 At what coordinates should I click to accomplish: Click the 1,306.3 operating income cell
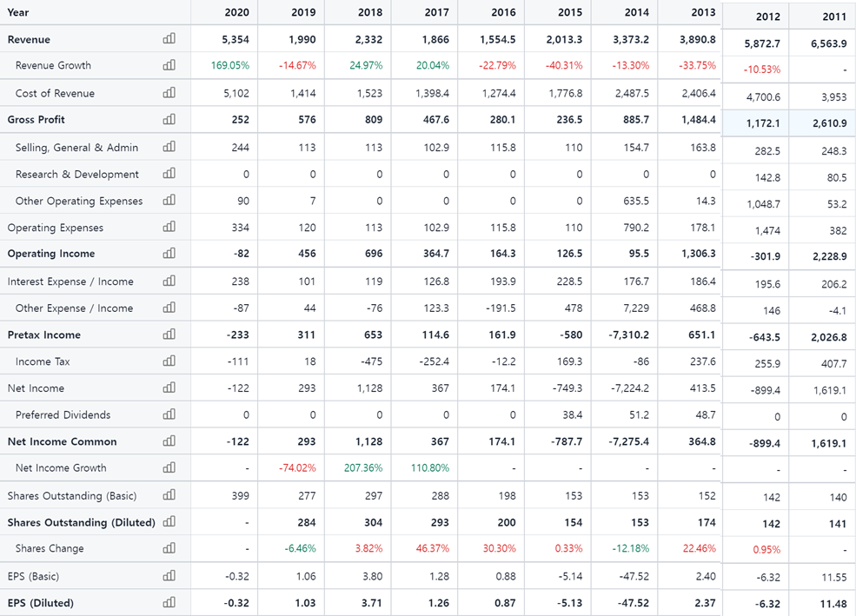coord(698,253)
